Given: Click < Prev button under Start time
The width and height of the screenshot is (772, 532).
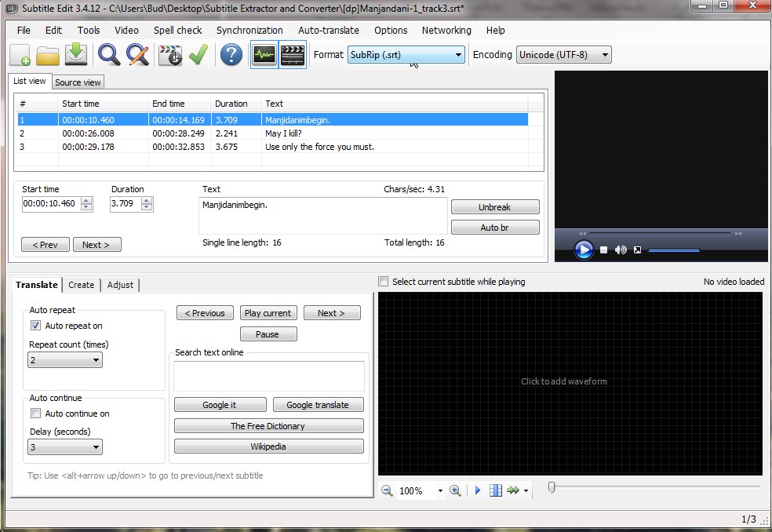Looking at the screenshot, I should pos(46,244).
